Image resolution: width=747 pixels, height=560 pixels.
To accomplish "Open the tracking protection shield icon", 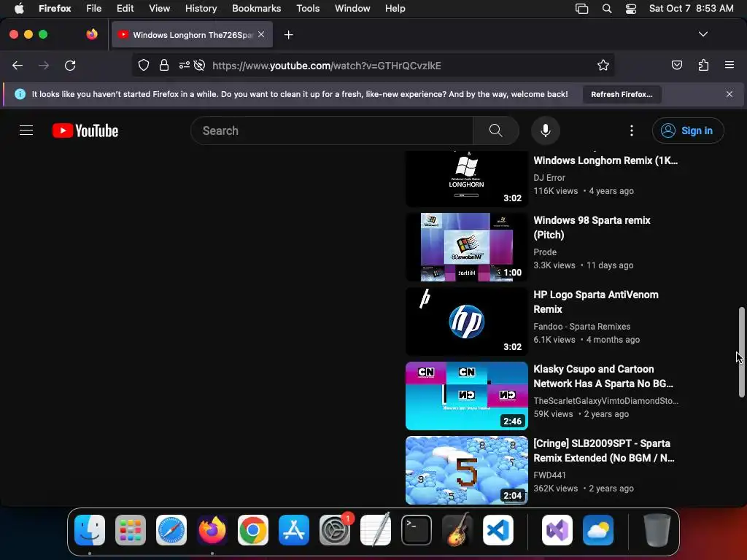I will pos(144,65).
